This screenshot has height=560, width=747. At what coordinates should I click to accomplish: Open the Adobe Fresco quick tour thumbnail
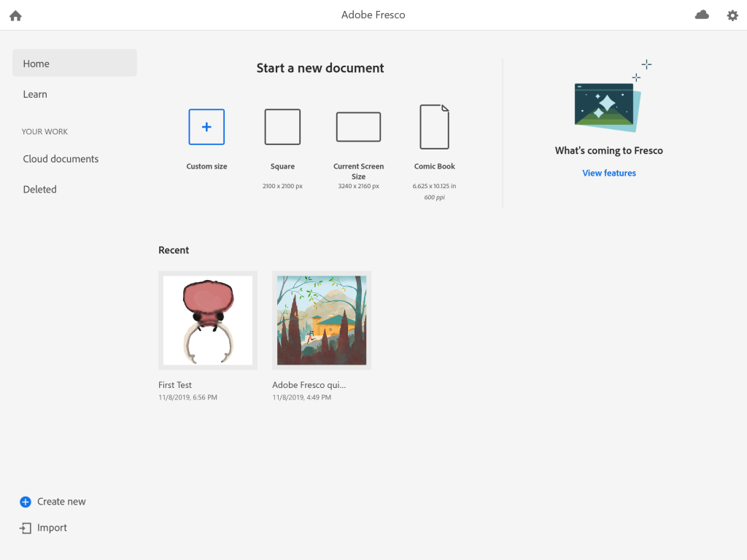(x=322, y=321)
